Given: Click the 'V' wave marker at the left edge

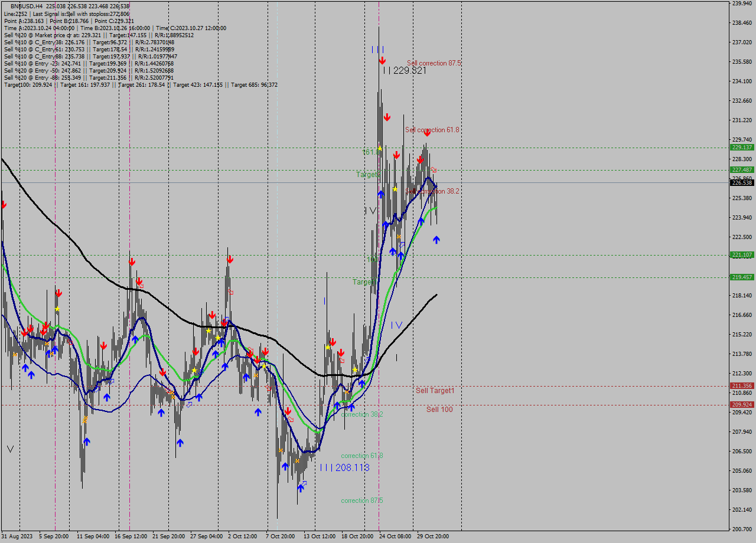Looking at the screenshot, I should 9,449.
